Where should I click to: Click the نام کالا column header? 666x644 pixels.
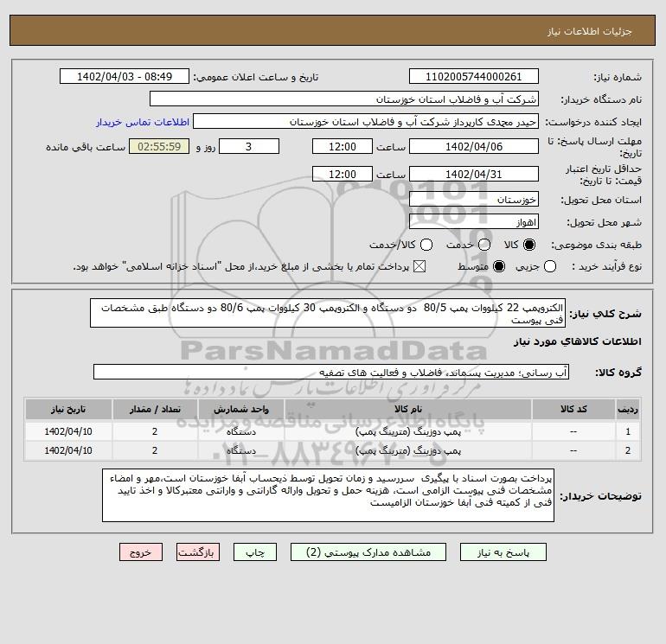click(407, 409)
